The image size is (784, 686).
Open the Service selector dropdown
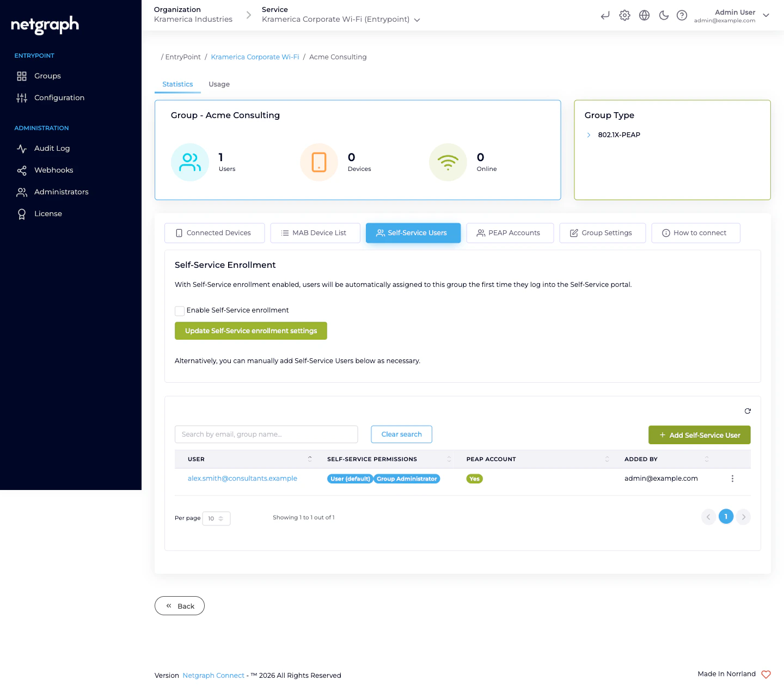tap(341, 19)
